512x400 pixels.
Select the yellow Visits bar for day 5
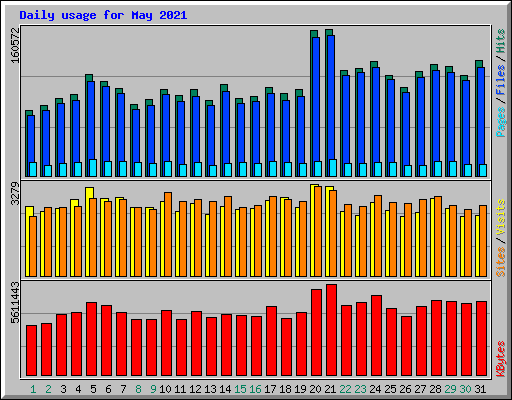tap(89, 232)
